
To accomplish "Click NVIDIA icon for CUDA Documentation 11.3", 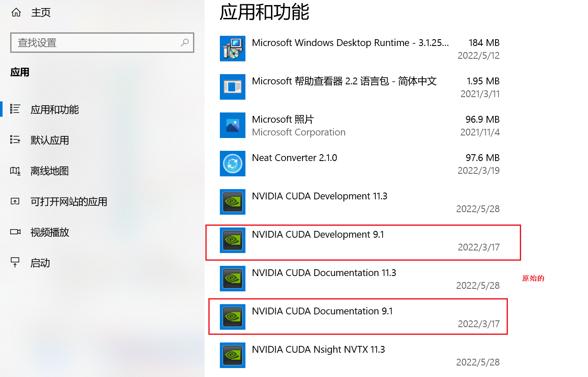I will (x=233, y=279).
